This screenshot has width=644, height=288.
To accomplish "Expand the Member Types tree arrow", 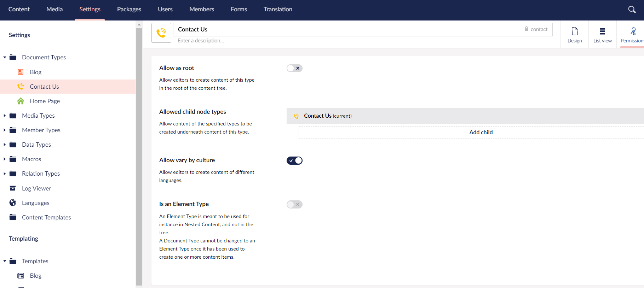I will click(5, 130).
